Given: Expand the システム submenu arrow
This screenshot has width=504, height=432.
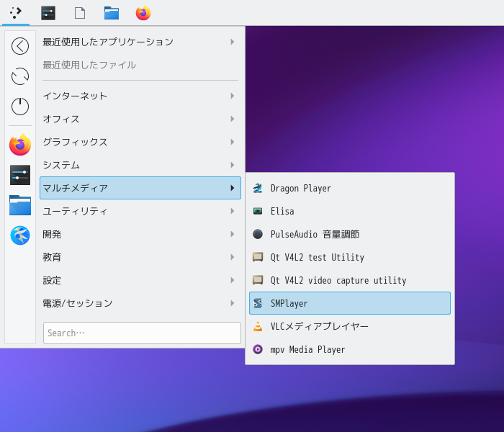Looking at the screenshot, I should coord(233,165).
